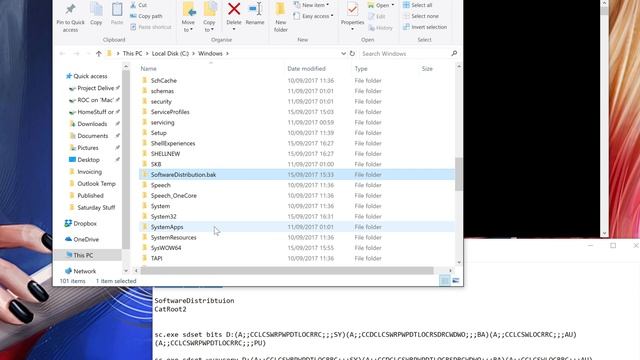
Task: Open the New item dropdown
Action: click(311, 5)
